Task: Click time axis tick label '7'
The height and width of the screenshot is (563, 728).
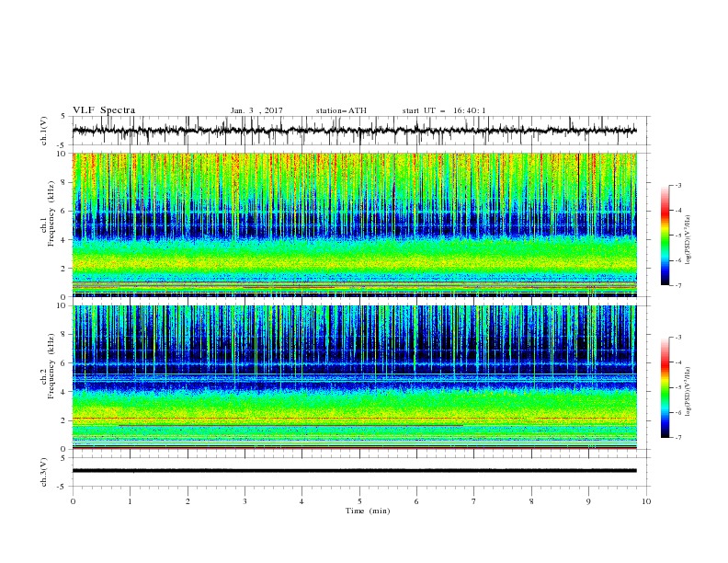Action: point(474,501)
